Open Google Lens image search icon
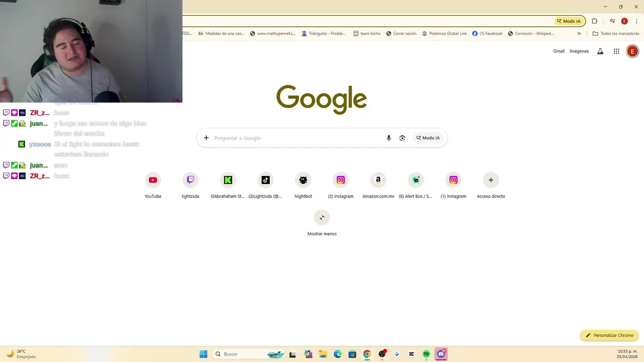 402,138
